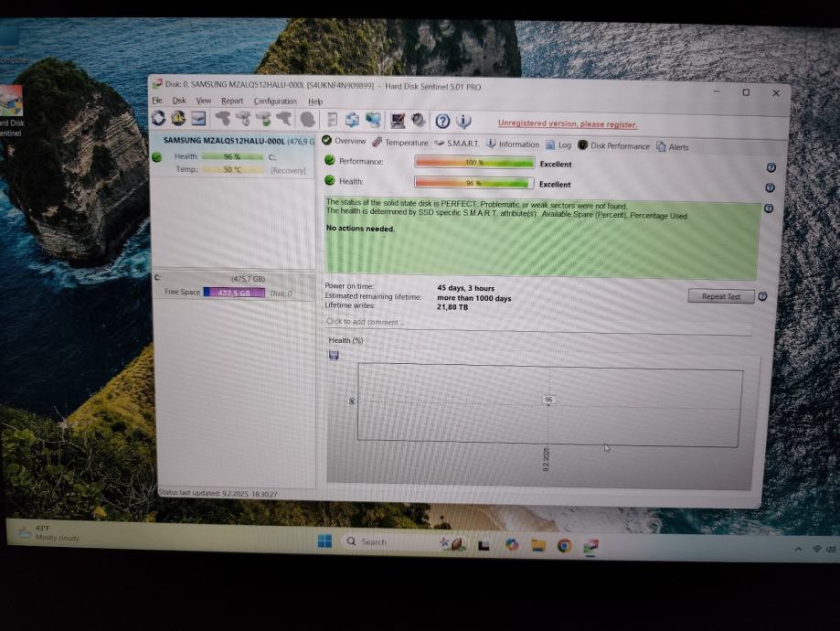Switch to the Alerts tab
This screenshot has width=840, height=631.
click(673, 147)
